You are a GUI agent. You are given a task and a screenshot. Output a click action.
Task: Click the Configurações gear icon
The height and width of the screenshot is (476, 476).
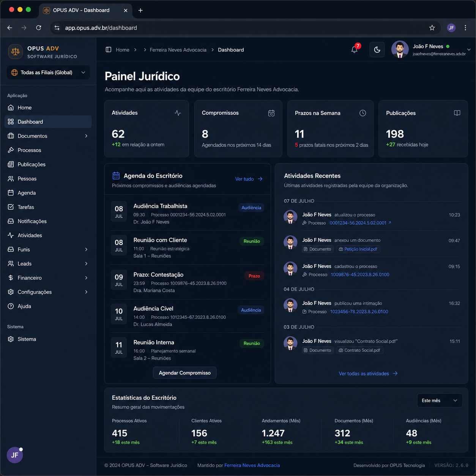pos(11,292)
